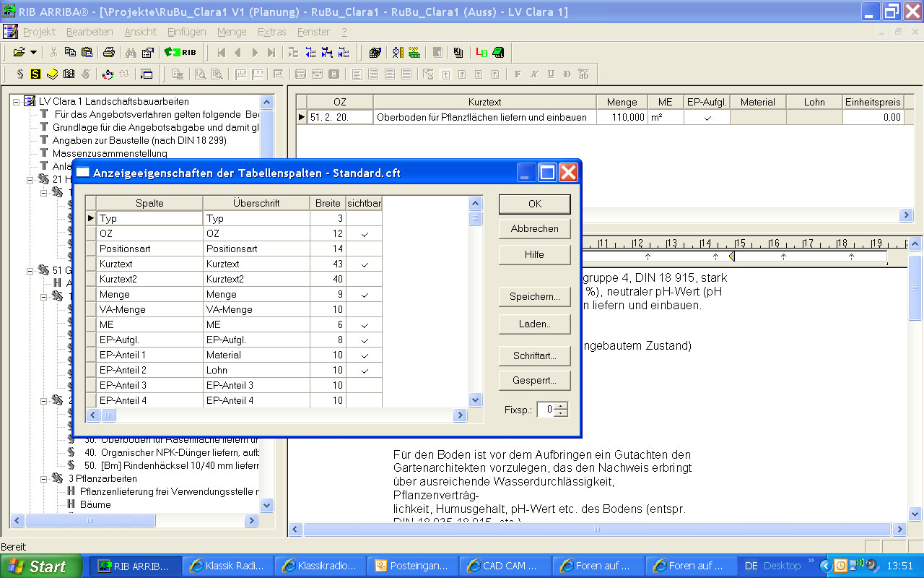Open the Projekt menu
Image resolution: width=924 pixels, height=578 pixels.
tap(39, 32)
